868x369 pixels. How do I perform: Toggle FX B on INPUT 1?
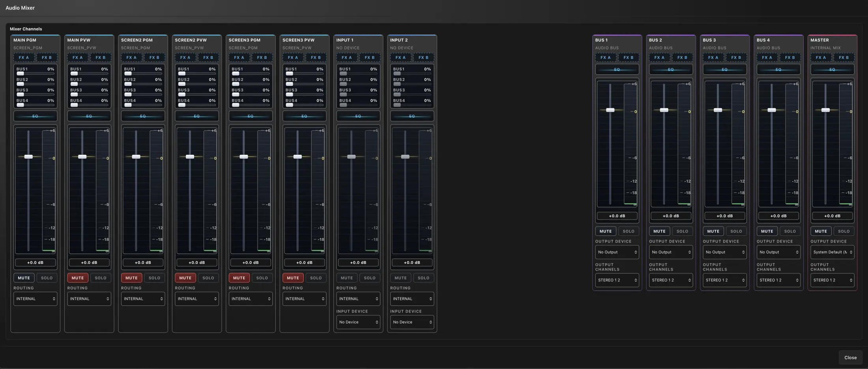[x=370, y=58]
